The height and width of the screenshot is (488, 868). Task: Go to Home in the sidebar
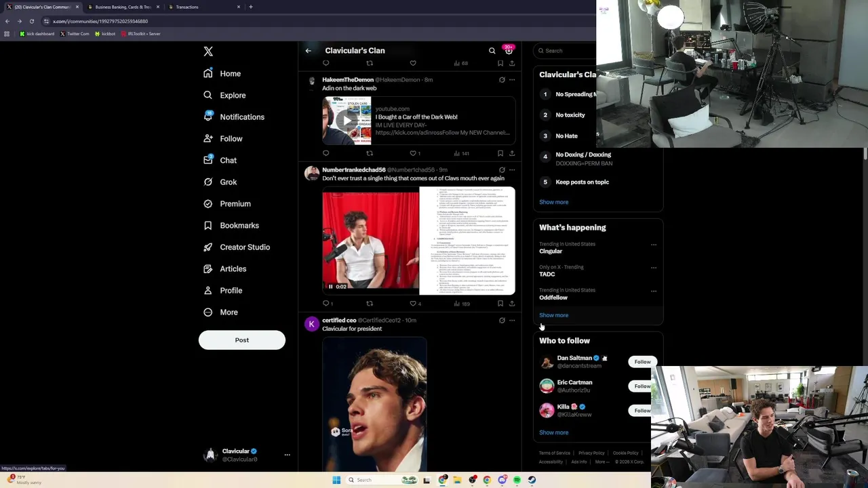[222, 73]
